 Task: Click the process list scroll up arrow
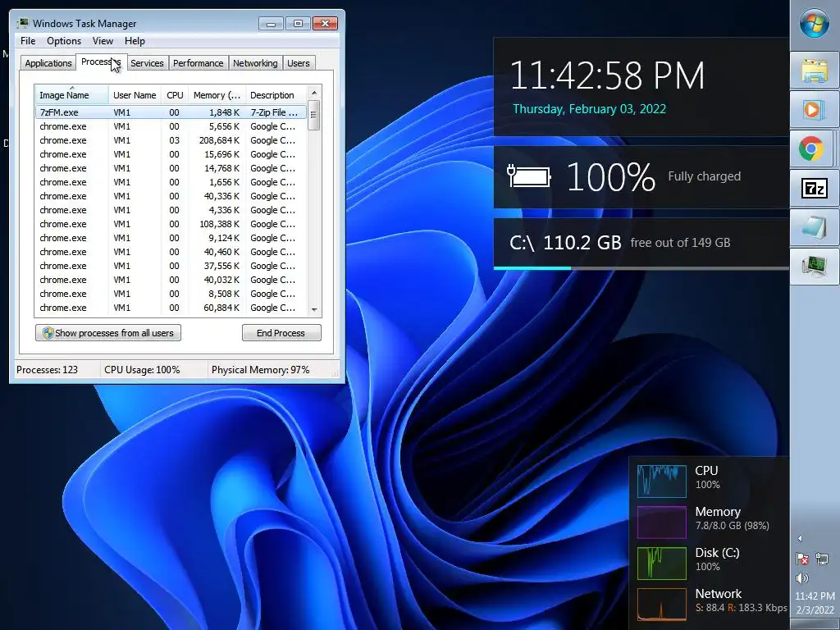click(314, 93)
